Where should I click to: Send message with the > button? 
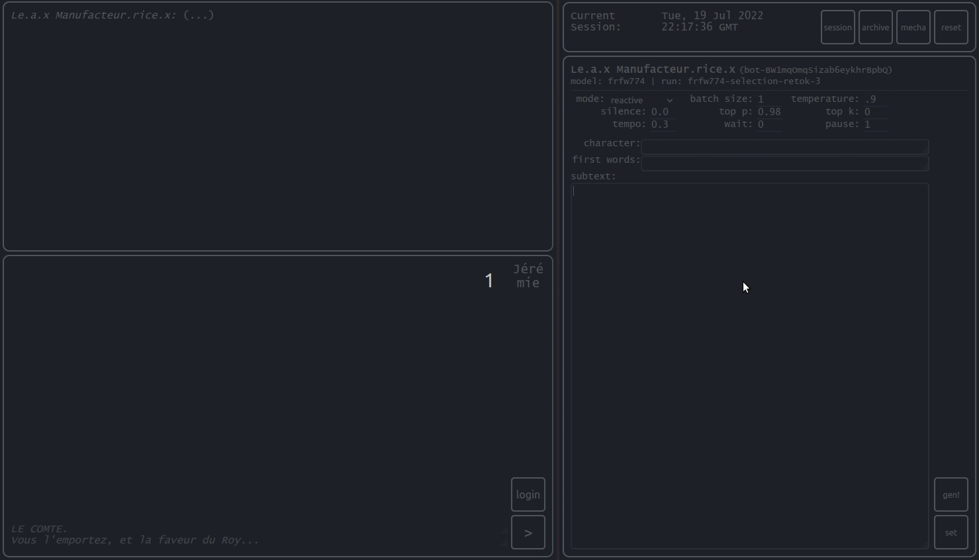click(x=528, y=532)
